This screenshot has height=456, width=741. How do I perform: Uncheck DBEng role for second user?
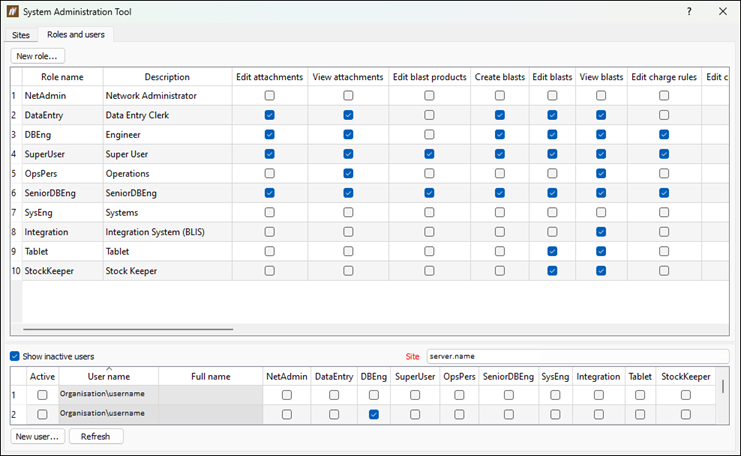coord(374,414)
